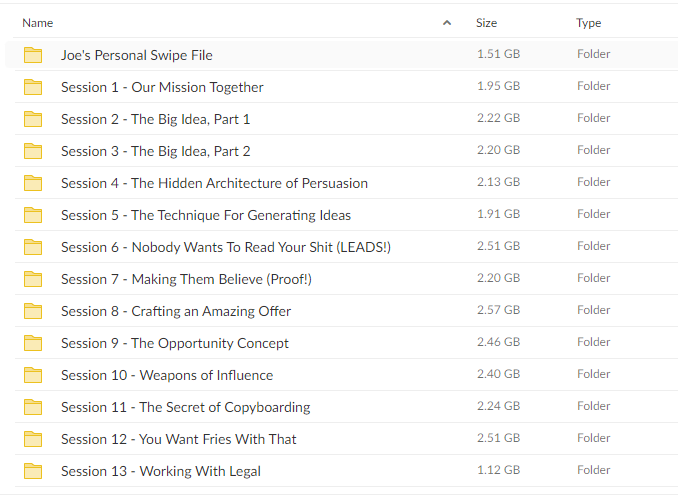Open Session 7 - Making Them Believe (Proof!)
The width and height of the screenshot is (678, 499).
tap(186, 279)
